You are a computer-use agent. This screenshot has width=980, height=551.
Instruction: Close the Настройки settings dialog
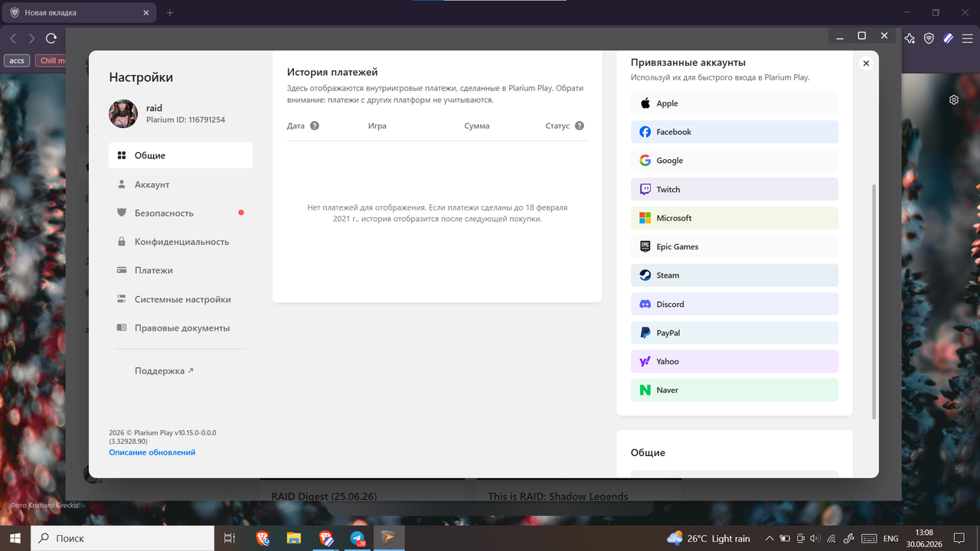coord(866,64)
